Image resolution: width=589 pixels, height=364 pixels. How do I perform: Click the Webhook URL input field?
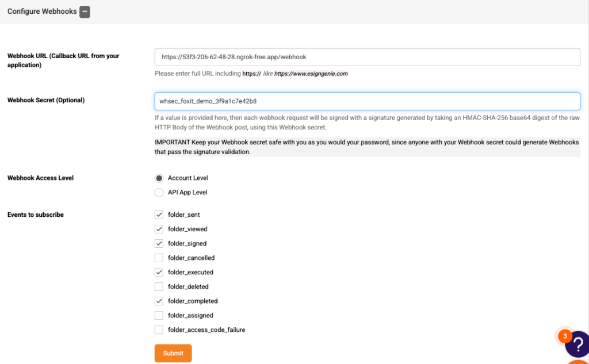point(367,57)
